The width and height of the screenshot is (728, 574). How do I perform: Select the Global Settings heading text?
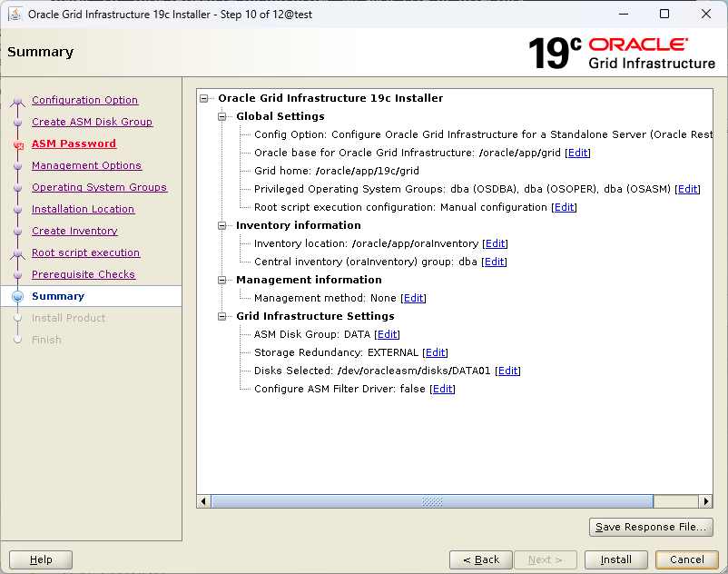pos(280,116)
